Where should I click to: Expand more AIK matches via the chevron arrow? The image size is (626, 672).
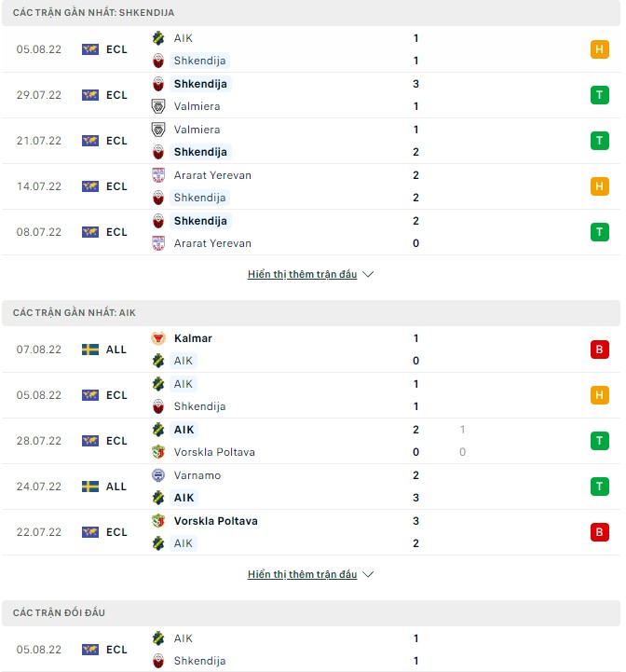click(368, 575)
